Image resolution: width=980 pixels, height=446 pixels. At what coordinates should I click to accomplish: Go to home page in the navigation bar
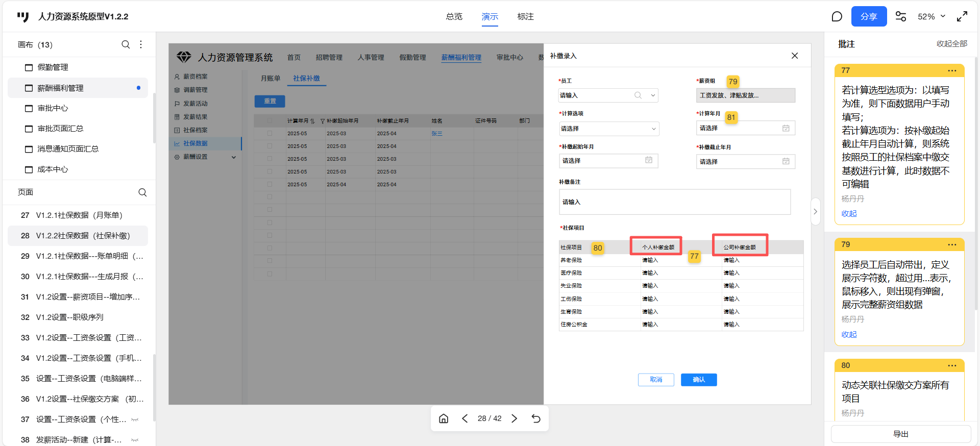pos(444,418)
